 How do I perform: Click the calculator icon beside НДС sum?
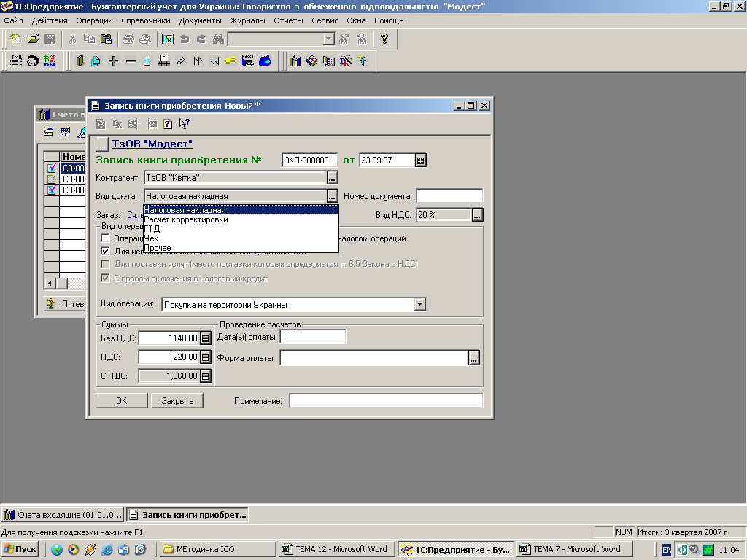[x=205, y=357]
